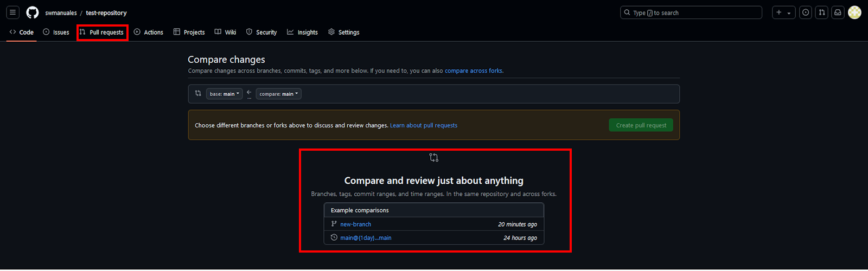
Task: Click the swap compare arrows icon
Action: (x=198, y=93)
